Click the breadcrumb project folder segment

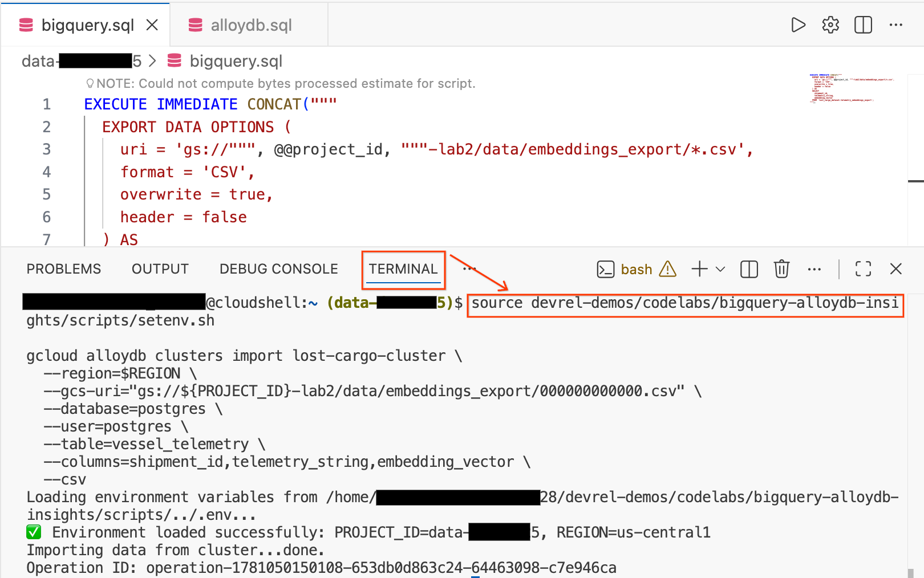point(82,61)
